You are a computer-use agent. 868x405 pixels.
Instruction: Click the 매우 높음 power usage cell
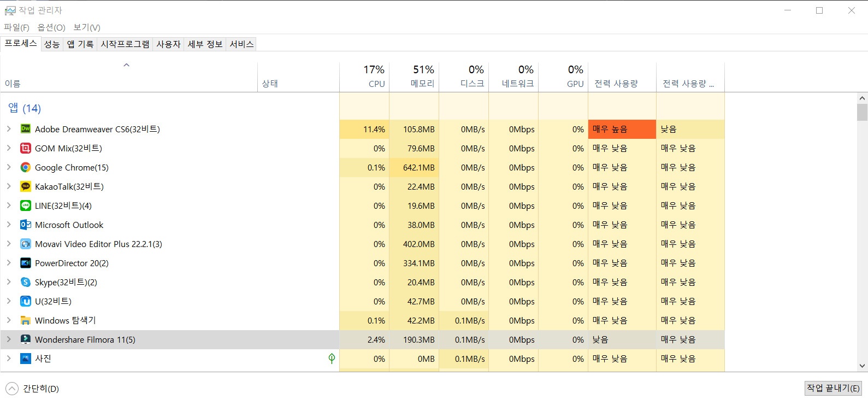click(622, 129)
